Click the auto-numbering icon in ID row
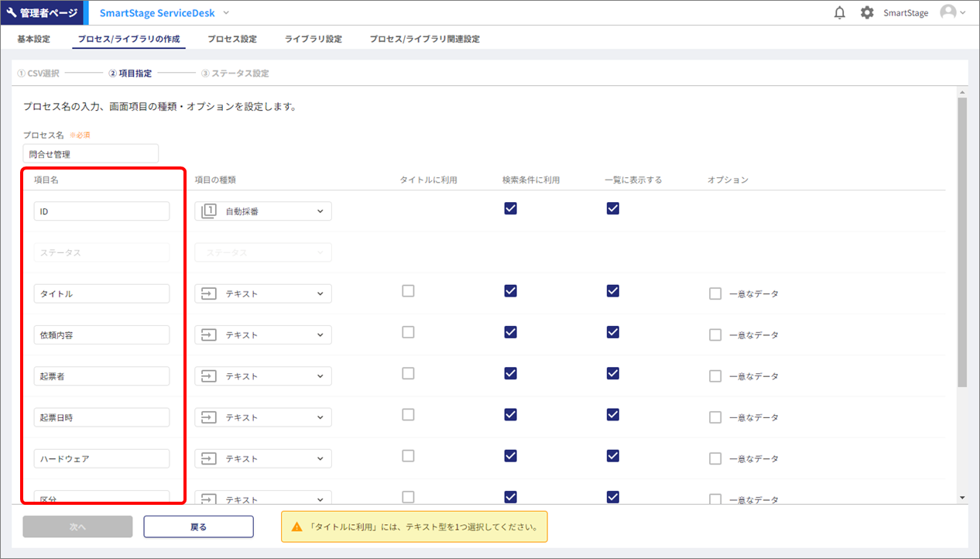This screenshot has height=559, width=980. coord(209,211)
